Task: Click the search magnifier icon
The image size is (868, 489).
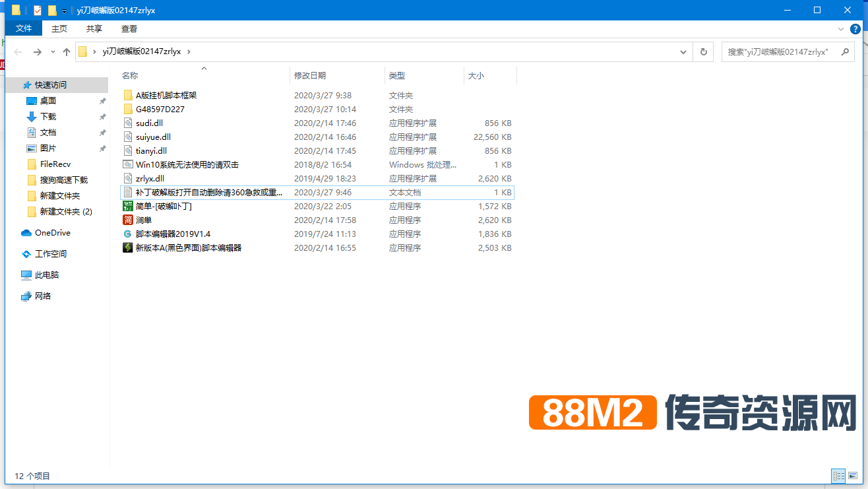Action: point(845,51)
